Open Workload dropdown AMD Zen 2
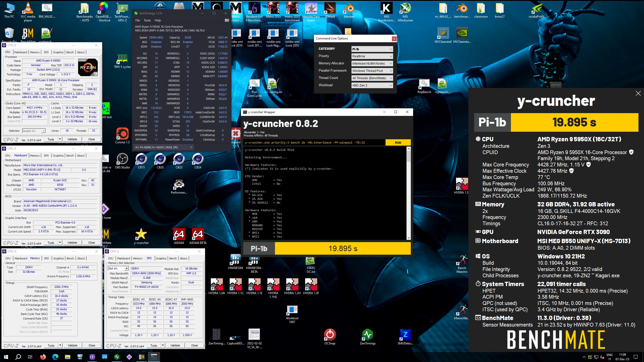The height and width of the screenshot is (362, 644). click(372, 85)
